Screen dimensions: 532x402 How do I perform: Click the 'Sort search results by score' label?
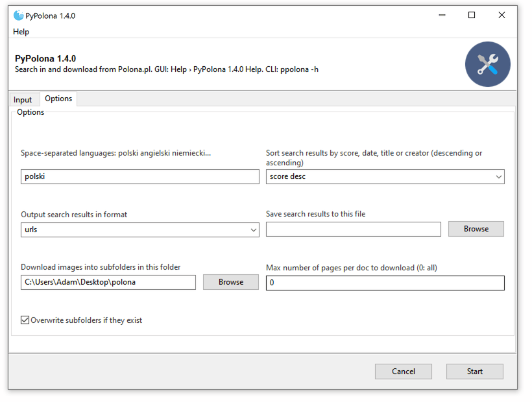[374, 158]
